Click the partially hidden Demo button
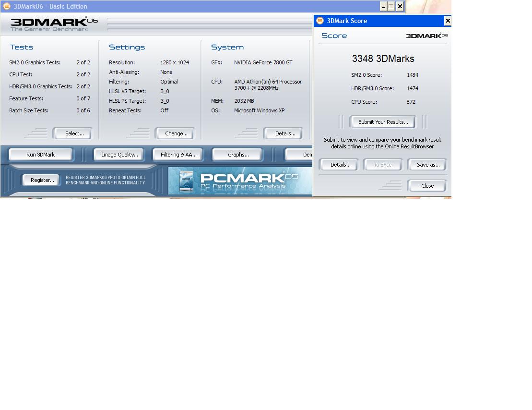 pyautogui.click(x=299, y=155)
